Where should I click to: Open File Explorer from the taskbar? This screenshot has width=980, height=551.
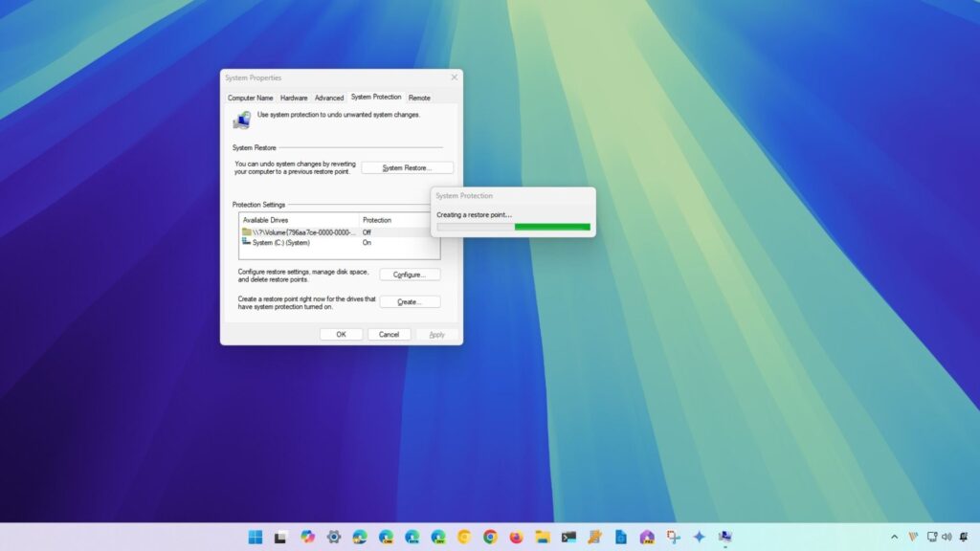pyautogui.click(x=542, y=537)
